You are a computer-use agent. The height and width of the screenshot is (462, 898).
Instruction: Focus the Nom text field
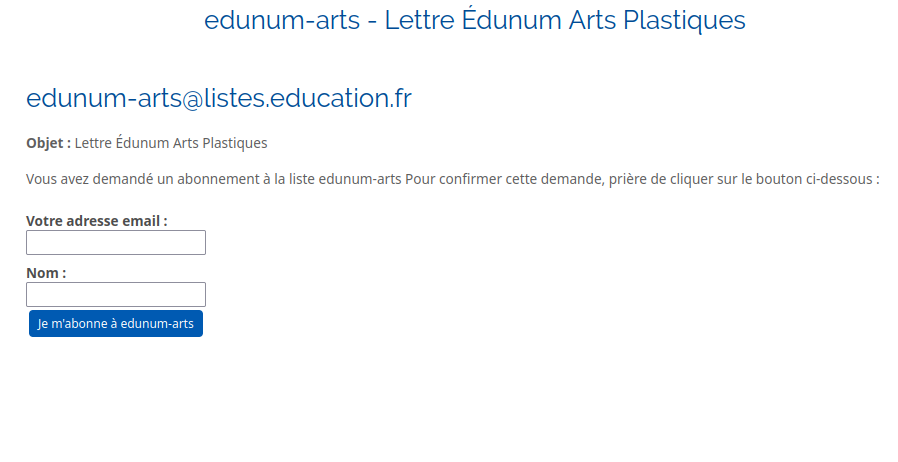coord(116,294)
